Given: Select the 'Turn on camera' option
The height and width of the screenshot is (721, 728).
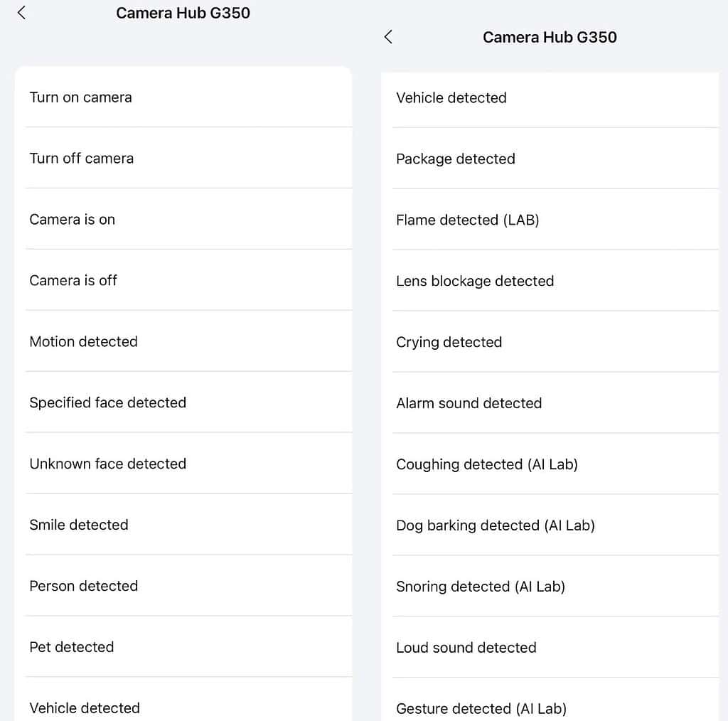Looking at the screenshot, I should [x=81, y=97].
